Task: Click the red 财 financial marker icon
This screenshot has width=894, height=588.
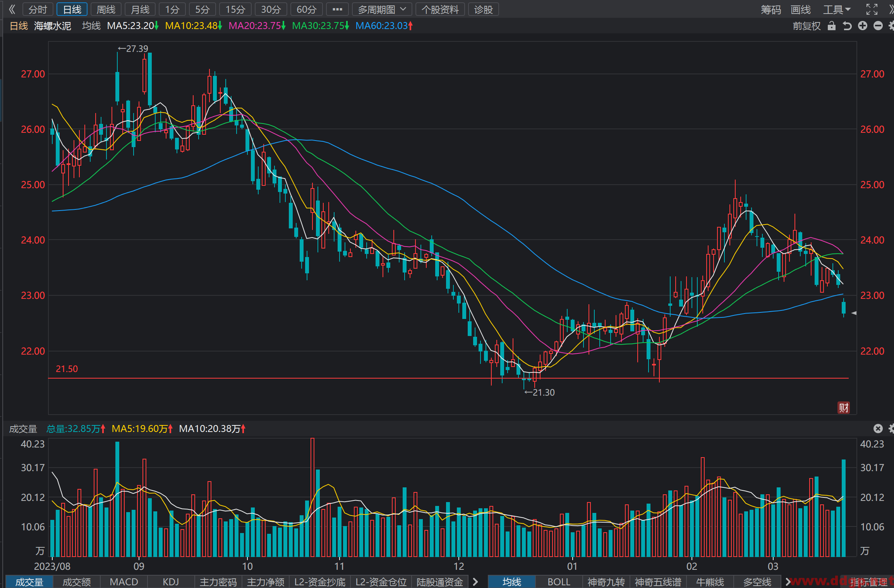Action: click(x=844, y=408)
